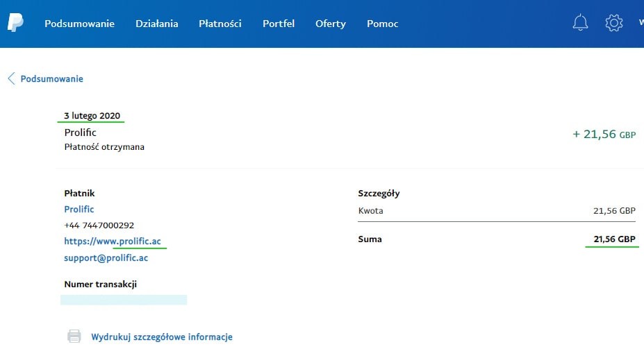Open the Płatności menu item
644x358 pixels.
coord(220,24)
